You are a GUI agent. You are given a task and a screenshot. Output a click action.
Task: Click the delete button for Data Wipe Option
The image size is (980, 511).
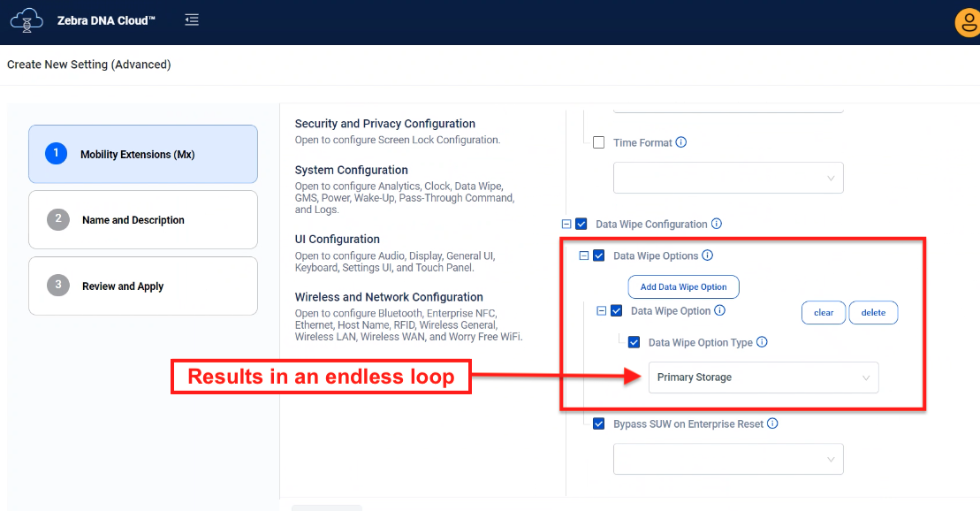873,313
